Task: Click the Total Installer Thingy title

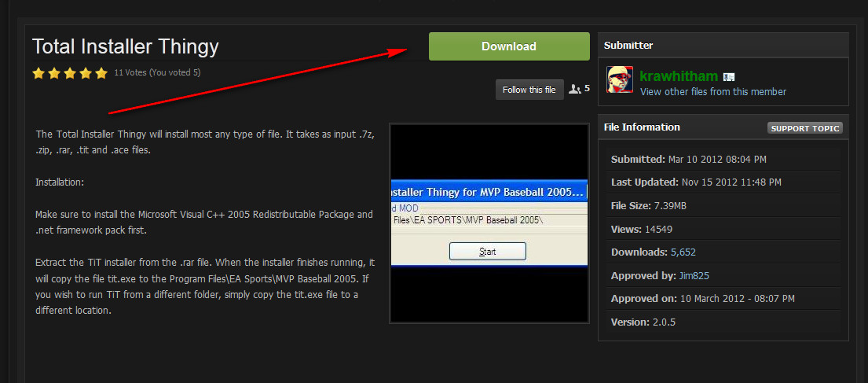Action: pos(126,46)
